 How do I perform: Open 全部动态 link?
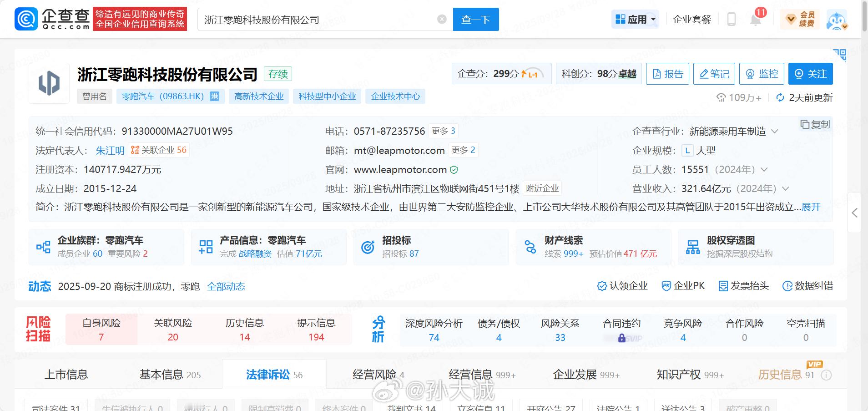click(226, 287)
